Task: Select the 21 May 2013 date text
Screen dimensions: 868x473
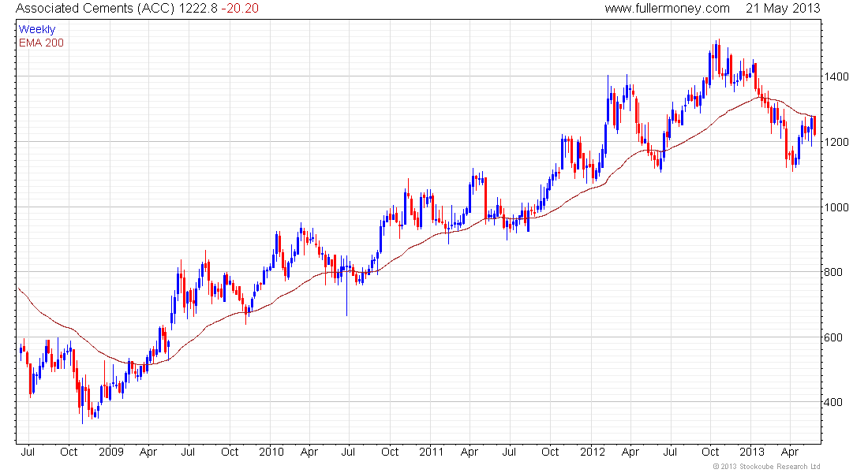Action: click(783, 9)
